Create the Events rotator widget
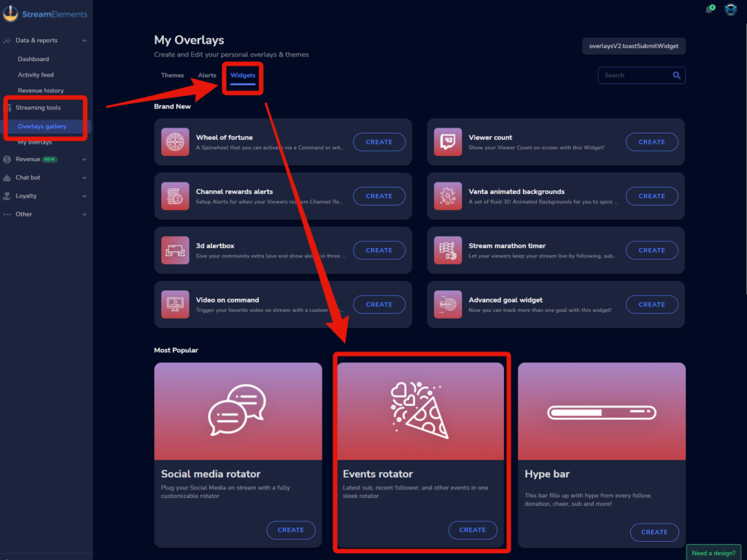 (x=473, y=530)
